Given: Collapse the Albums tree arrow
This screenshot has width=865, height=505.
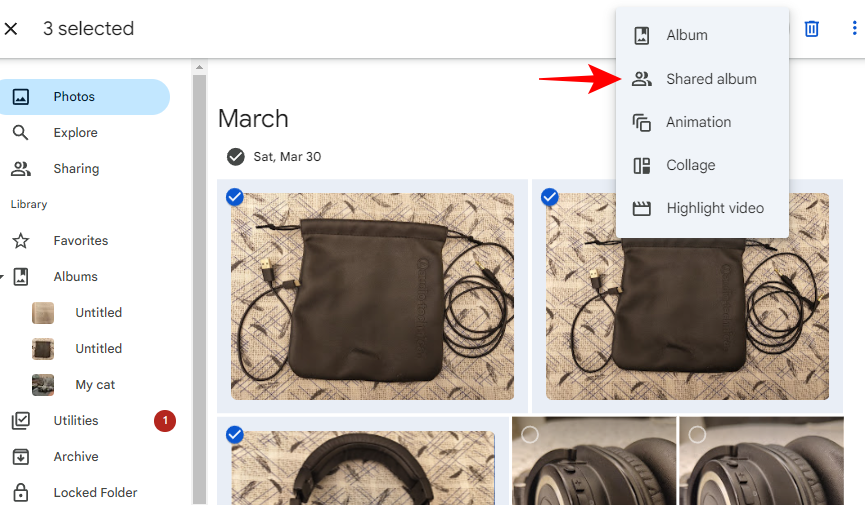Looking at the screenshot, I should pyautogui.click(x=2, y=277).
